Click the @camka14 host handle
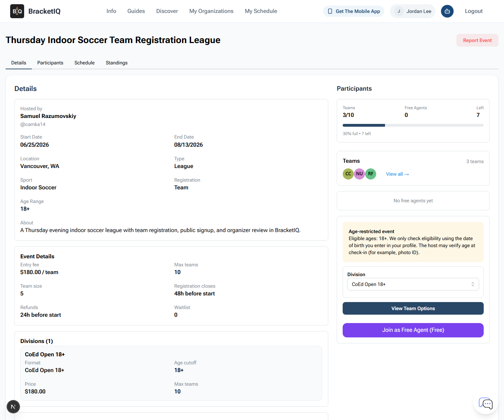The height and width of the screenshot is (420, 504). pos(33,124)
